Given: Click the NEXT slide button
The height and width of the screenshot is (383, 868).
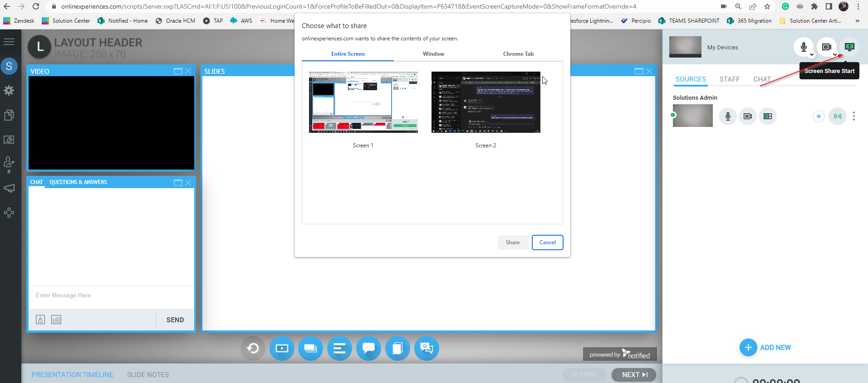Looking at the screenshot, I should pos(634,375).
